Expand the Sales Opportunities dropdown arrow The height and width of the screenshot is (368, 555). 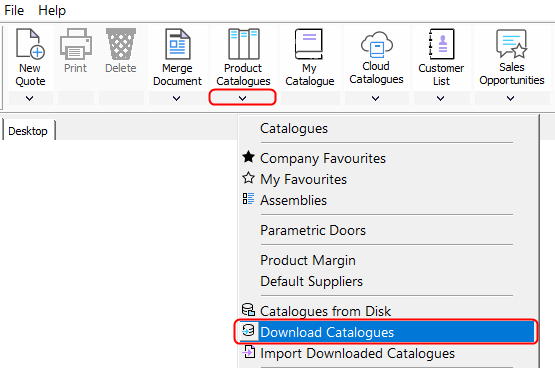[x=510, y=98]
